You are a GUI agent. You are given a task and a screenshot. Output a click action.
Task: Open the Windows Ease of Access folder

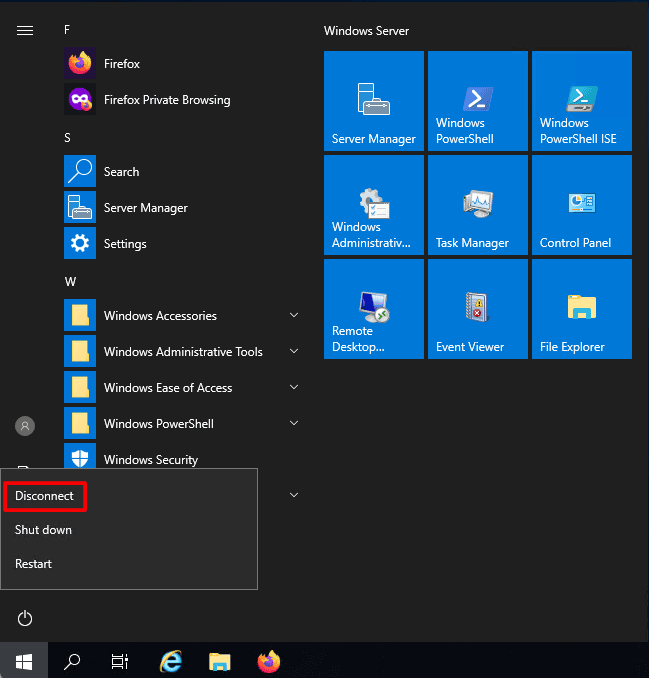point(182,387)
